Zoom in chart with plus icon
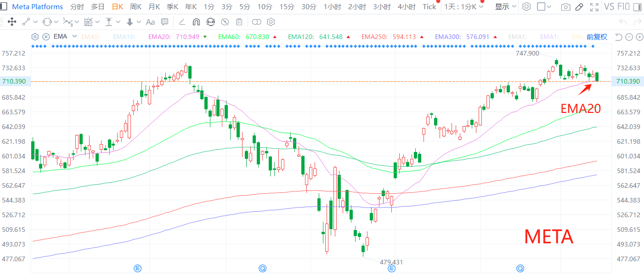This screenshot has width=644, height=275. (x=639, y=37)
